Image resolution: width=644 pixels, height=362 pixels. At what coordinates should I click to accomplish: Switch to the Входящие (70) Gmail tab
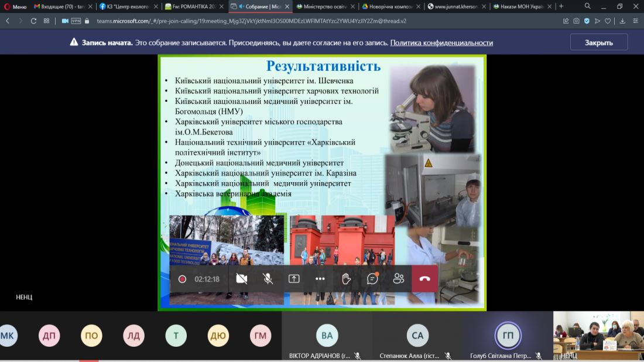tap(63, 6)
